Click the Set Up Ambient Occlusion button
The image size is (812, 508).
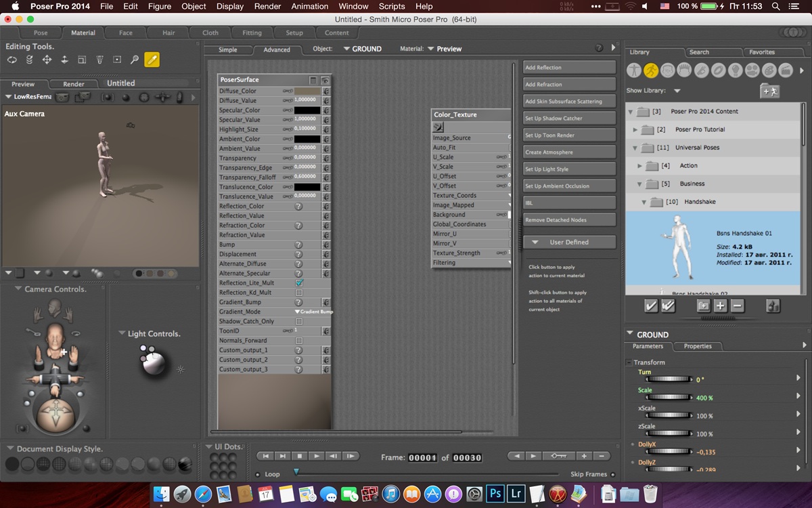pyautogui.click(x=569, y=186)
